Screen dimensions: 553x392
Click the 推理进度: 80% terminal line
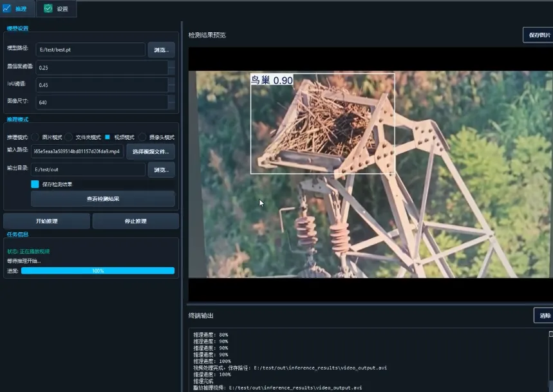click(211, 335)
